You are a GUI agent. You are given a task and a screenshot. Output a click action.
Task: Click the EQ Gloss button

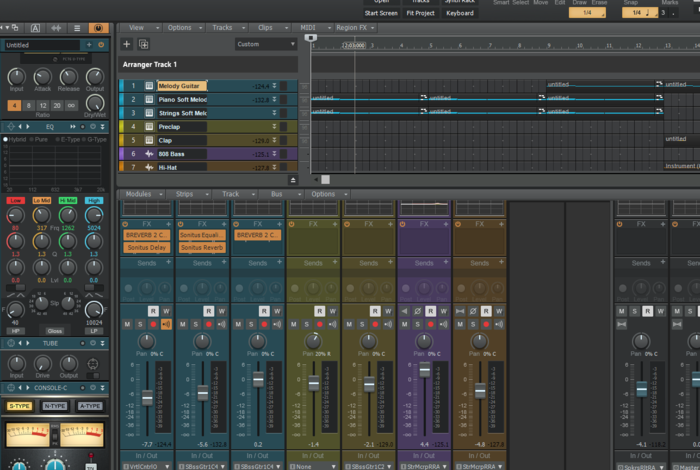pyautogui.click(x=54, y=331)
